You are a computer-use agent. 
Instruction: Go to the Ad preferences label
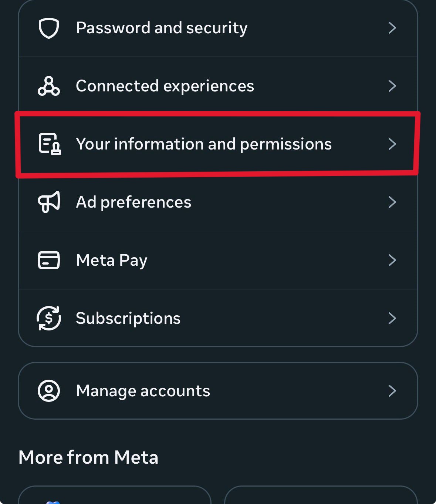pos(133,202)
